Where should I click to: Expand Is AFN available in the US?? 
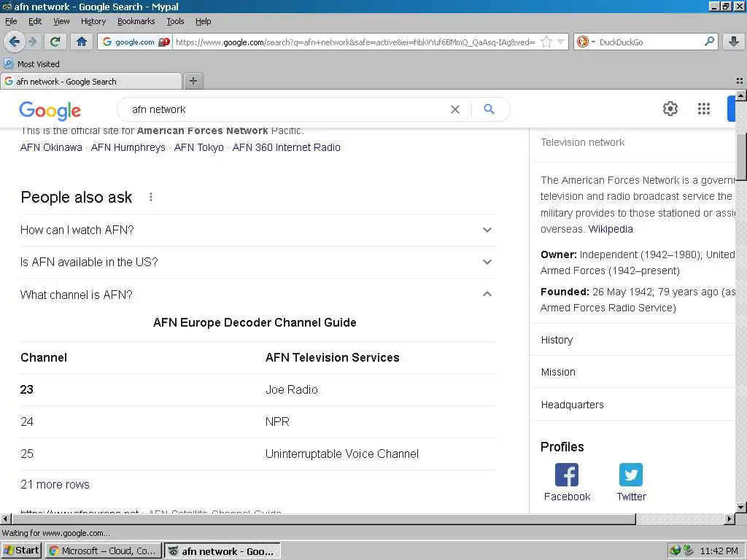[258, 262]
